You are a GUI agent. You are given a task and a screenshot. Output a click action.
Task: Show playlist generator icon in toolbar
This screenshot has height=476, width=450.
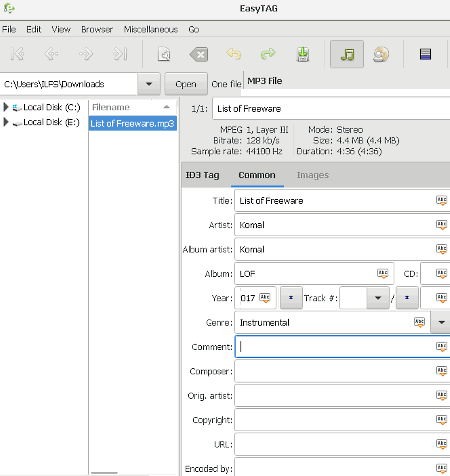(x=425, y=54)
